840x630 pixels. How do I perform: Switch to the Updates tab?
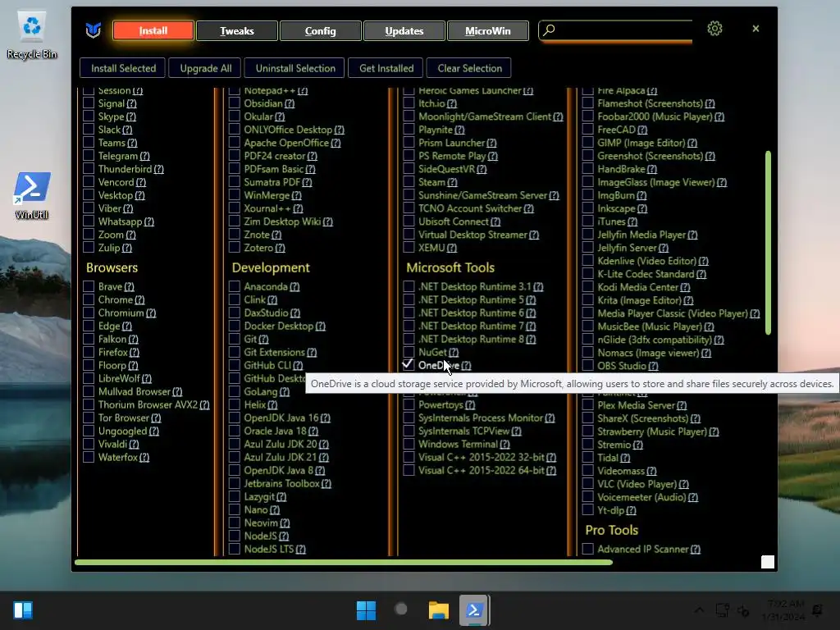(x=404, y=30)
